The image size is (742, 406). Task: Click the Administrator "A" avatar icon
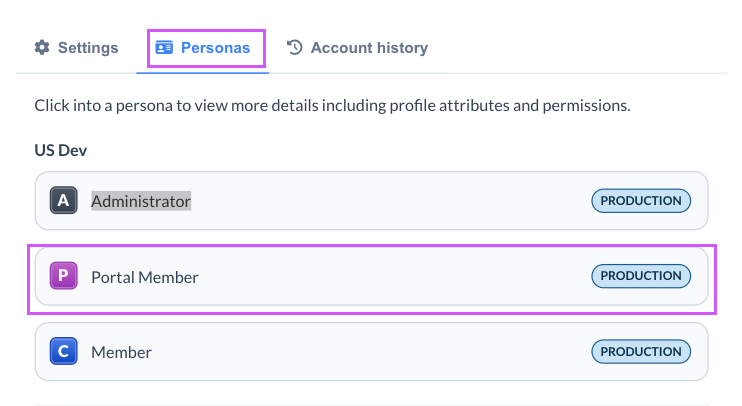64,201
